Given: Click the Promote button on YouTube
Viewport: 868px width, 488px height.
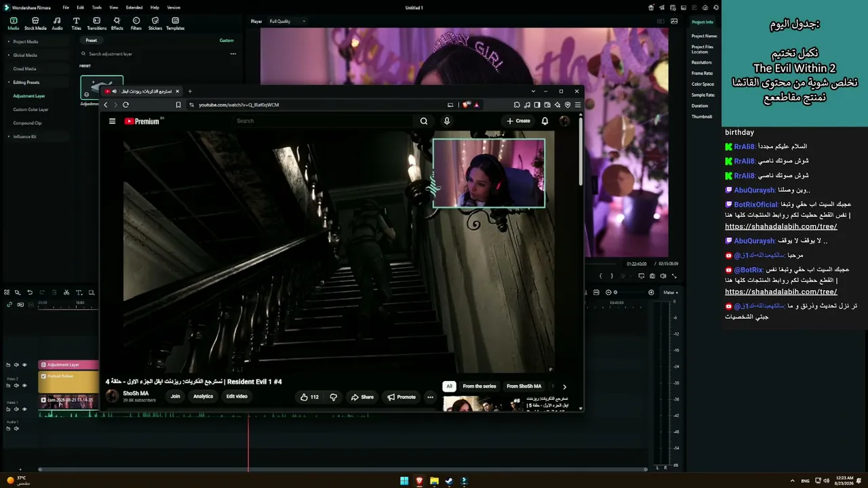Looking at the screenshot, I should [x=401, y=397].
